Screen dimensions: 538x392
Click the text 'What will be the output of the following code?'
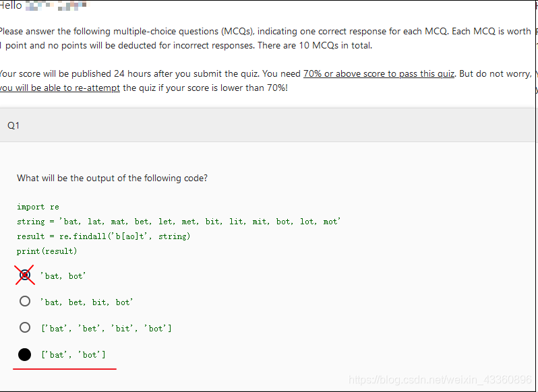(112, 178)
